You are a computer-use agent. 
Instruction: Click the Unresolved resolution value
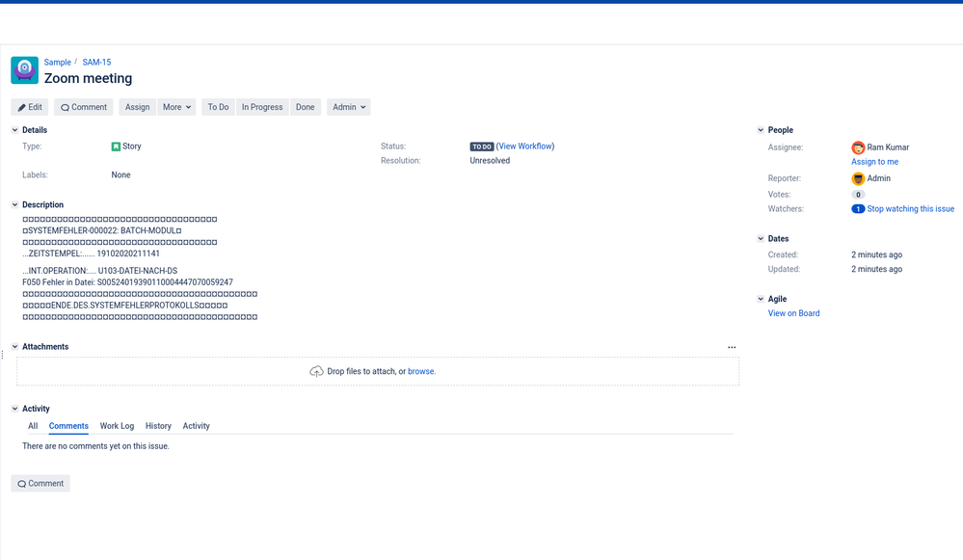click(x=490, y=160)
